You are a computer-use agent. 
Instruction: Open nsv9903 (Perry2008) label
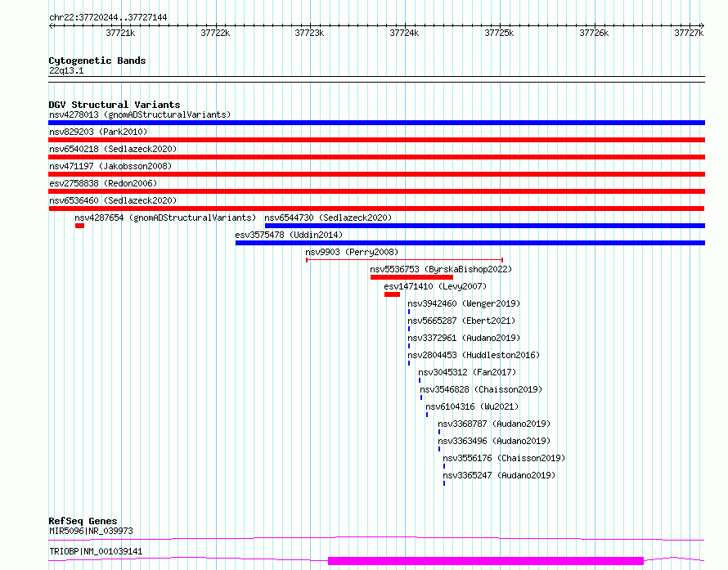[x=352, y=252]
